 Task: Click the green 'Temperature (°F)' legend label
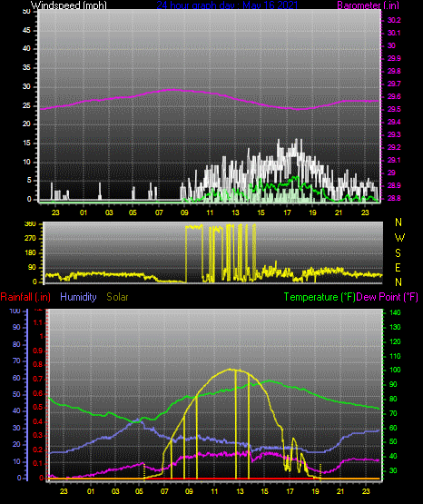coord(320,297)
